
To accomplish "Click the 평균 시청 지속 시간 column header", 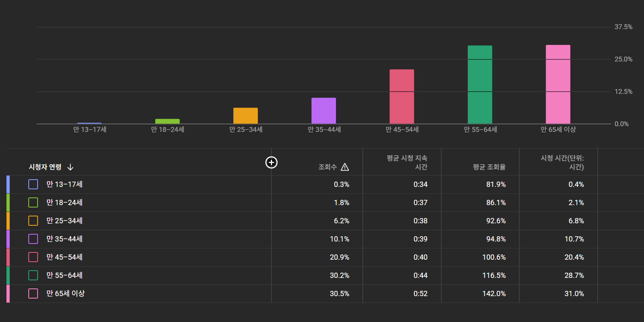I will [x=407, y=163].
